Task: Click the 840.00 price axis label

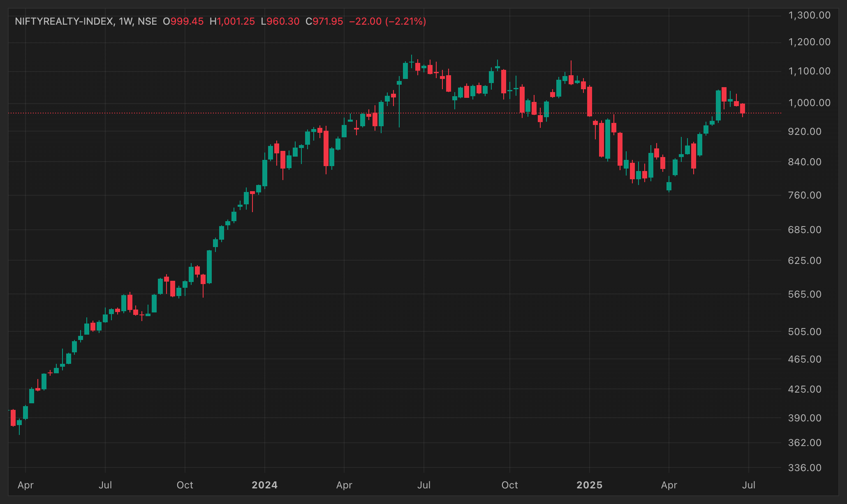Action: (x=805, y=162)
